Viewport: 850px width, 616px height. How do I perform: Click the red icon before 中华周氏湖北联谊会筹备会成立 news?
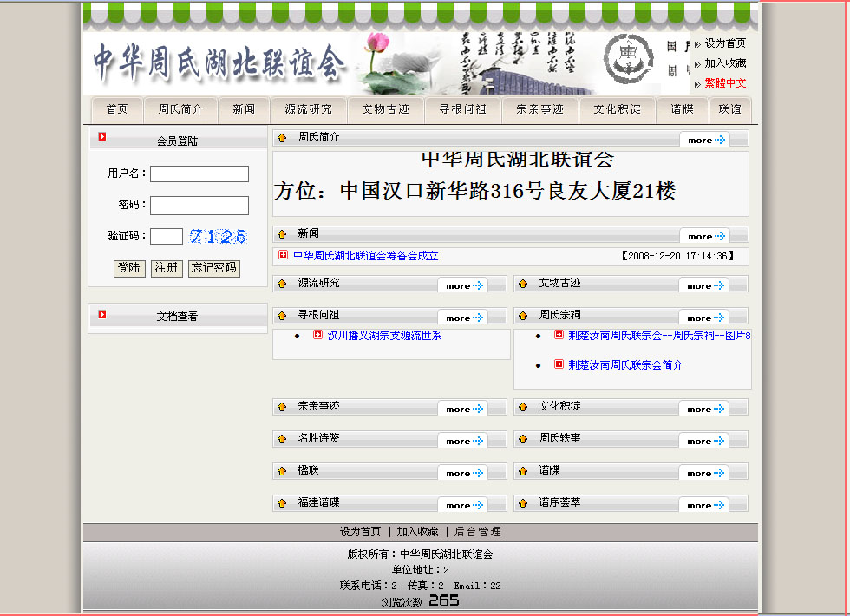pyautogui.click(x=283, y=255)
